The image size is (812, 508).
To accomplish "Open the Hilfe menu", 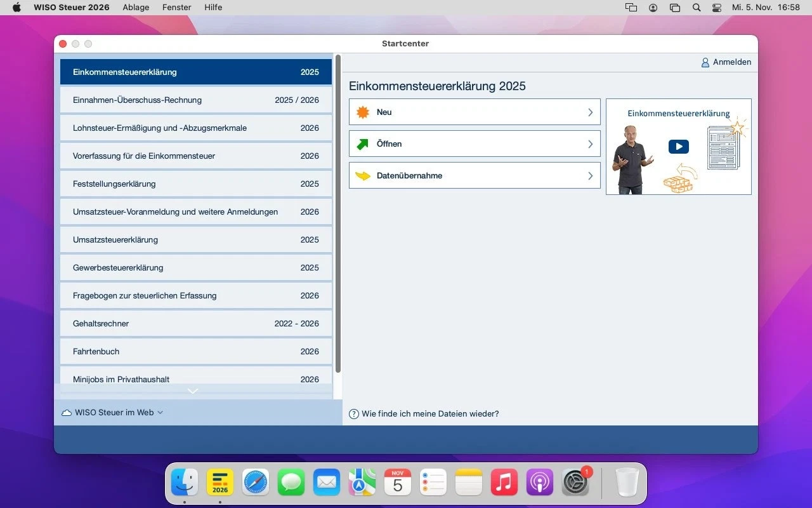I will coord(213,8).
